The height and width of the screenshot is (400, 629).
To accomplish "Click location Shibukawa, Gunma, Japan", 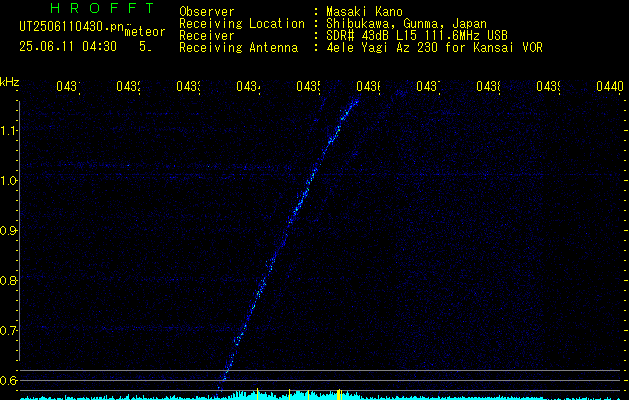I will point(406,24).
